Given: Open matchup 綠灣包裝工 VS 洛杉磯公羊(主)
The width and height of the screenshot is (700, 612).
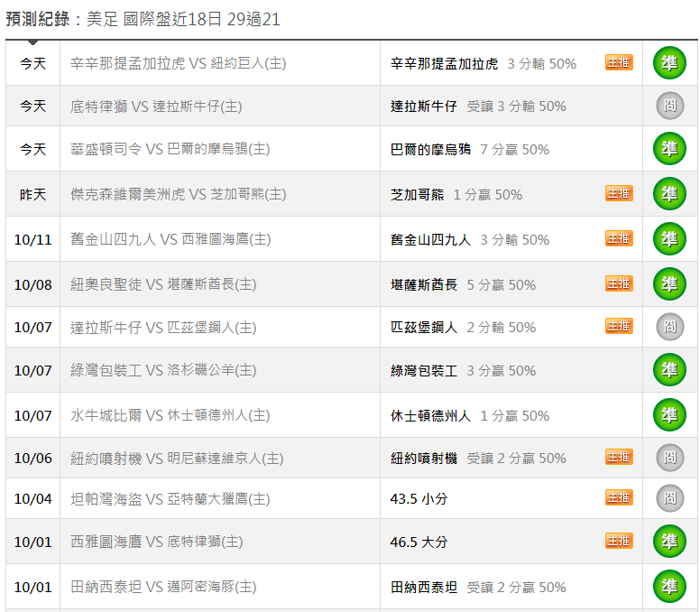Looking at the screenshot, I should point(163,370).
